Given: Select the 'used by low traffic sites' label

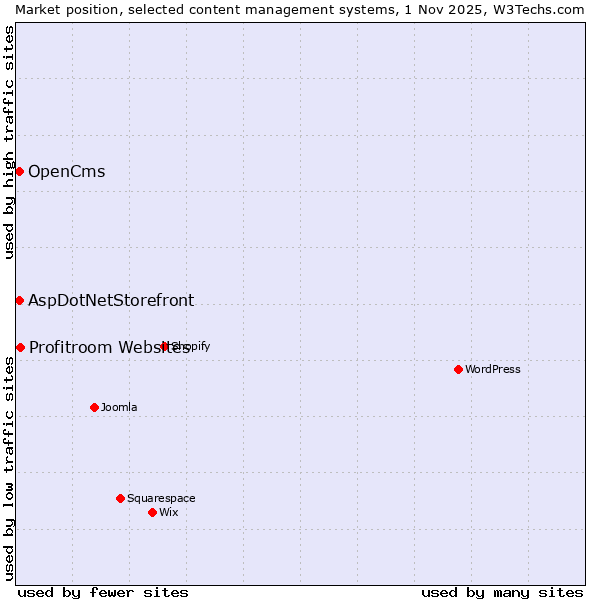Looking at the screenshot, I should 9,470.
